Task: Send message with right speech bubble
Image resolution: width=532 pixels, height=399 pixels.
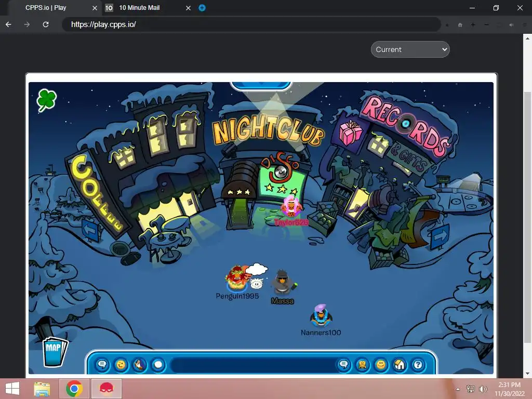Action: pos(344,365)
